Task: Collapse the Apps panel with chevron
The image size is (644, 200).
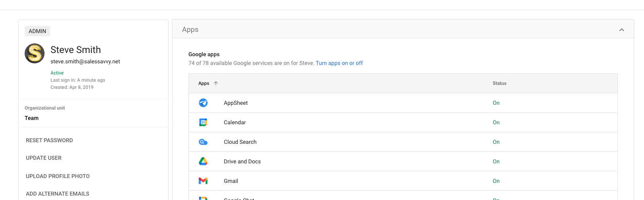Action: click(x=621, y=30)
